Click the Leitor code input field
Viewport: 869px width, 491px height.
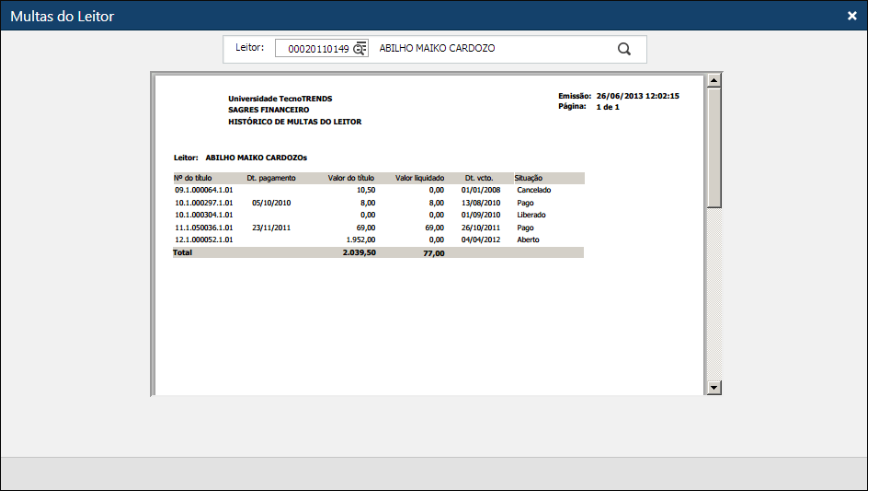pyautogui.click(x=312, y=49)
